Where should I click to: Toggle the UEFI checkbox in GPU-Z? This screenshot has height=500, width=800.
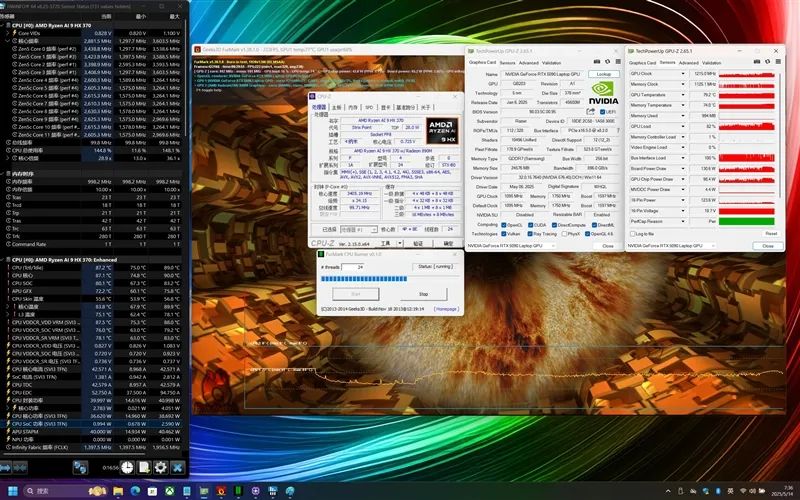[603, 112]
